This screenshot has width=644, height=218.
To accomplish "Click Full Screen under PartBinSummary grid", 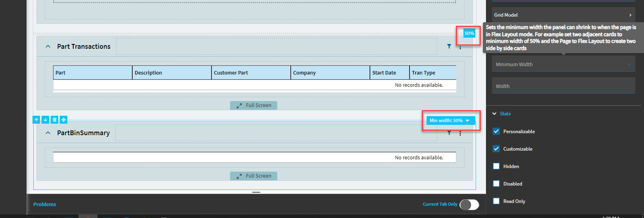I will (x=253, y=176).
